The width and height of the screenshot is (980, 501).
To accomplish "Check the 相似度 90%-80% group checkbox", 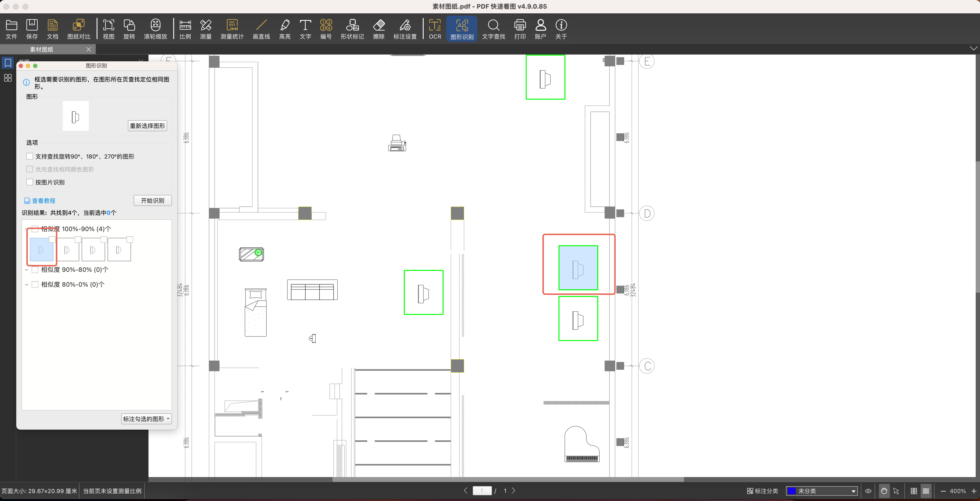I will (35, 270).
